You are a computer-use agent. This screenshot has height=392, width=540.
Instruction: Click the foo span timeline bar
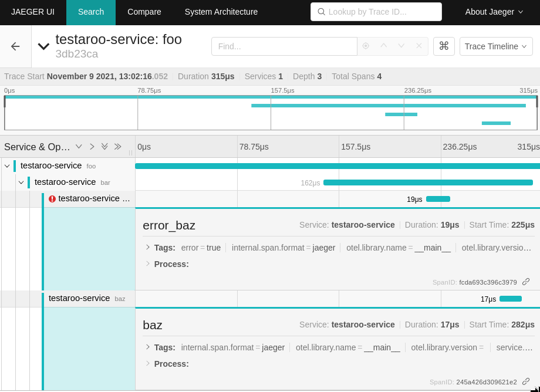click(338, 166)
